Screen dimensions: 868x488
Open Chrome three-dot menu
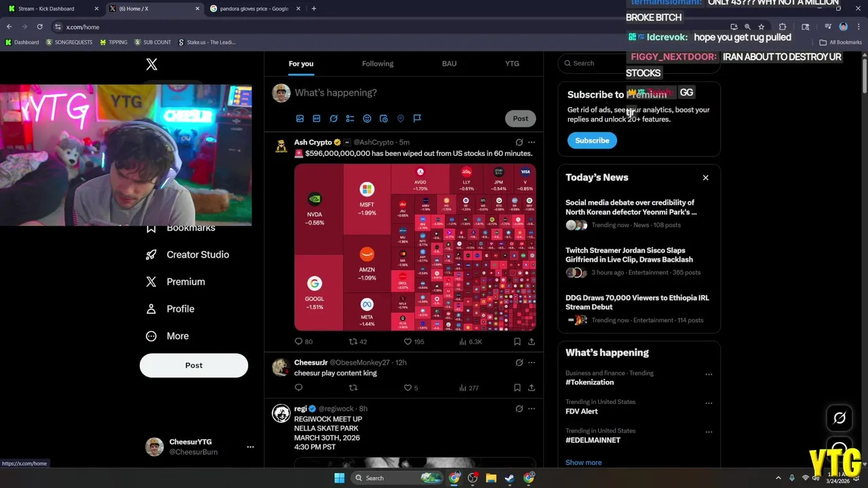coord(858,26)
